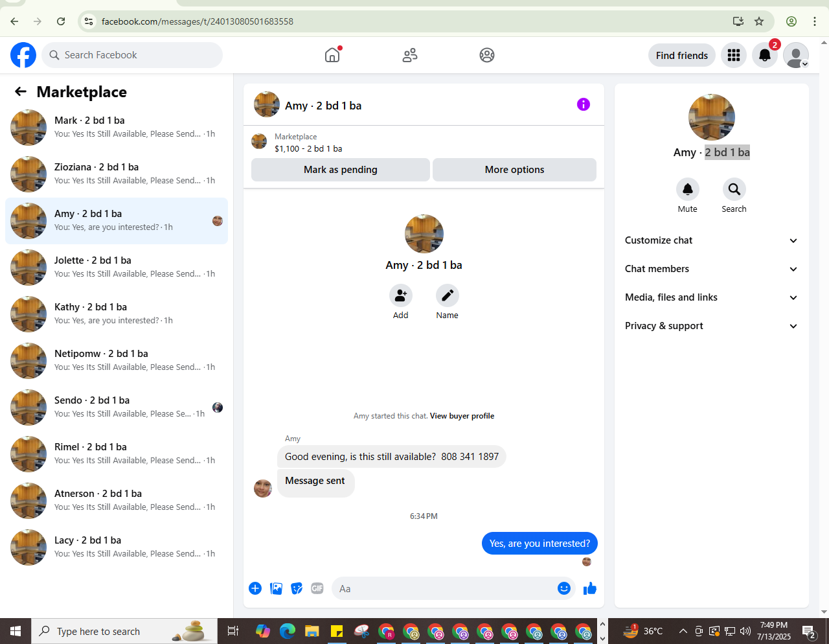Open the emoji picker
Screen dimensions: 829x644
coord(564,588)
